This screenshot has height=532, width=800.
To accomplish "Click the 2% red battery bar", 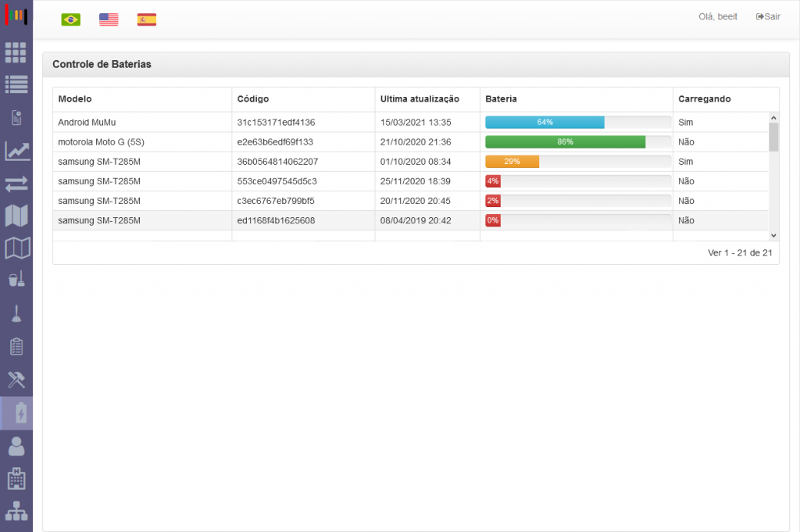I will coord(493,201).
